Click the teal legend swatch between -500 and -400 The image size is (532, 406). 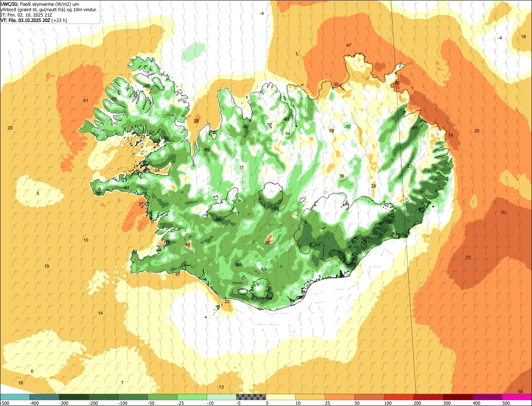15,397
